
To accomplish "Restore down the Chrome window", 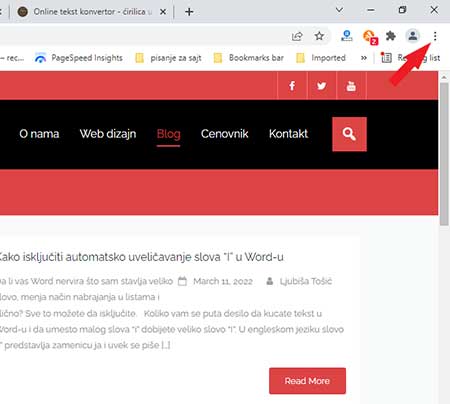I will coord(402,10).
